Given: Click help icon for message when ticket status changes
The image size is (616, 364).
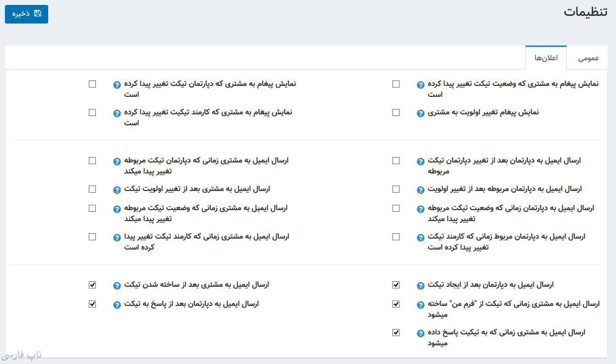Looking at the screenshot, I should point(420,85).
